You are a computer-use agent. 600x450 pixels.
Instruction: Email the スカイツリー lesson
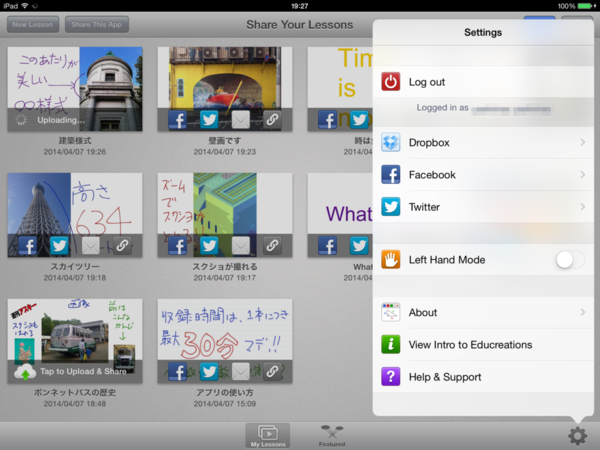pyautogui.click(x=91, y=246)
